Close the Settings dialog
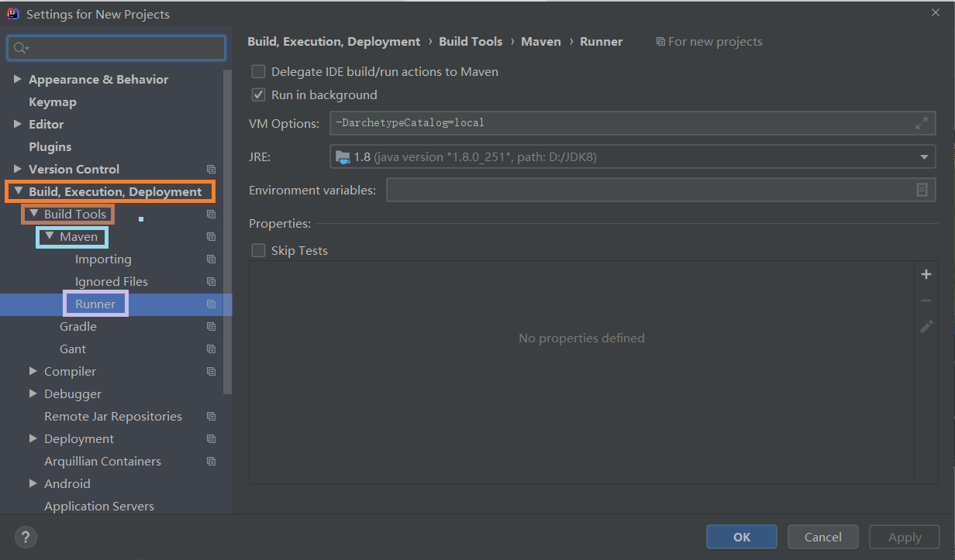 (x=936, y=12)
